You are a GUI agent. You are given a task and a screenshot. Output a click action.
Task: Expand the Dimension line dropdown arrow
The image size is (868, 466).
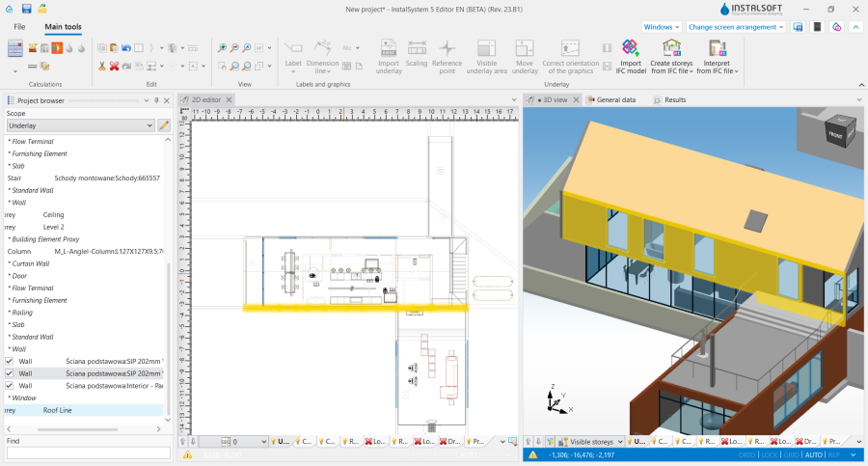(x=329, y=71)
